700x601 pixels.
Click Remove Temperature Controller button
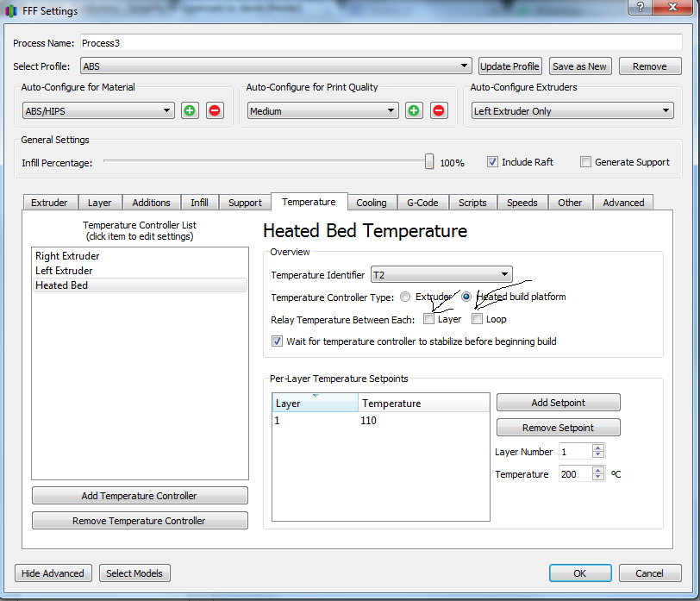(140, 521)
